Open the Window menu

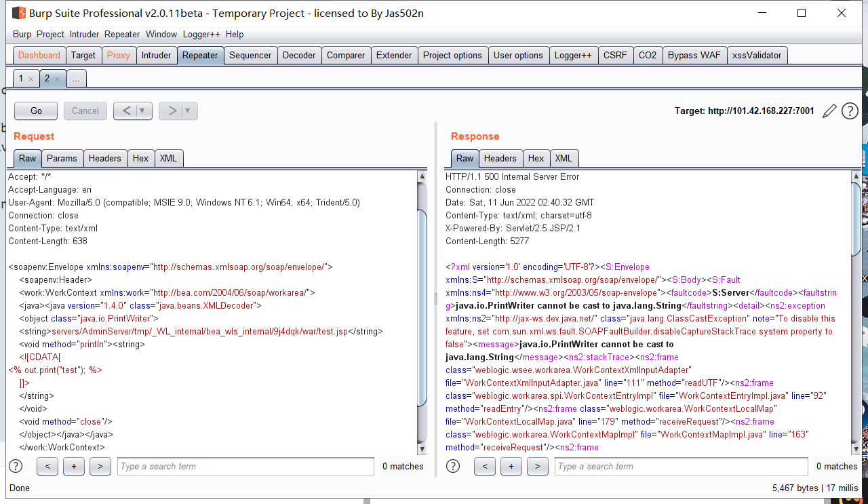161,34
